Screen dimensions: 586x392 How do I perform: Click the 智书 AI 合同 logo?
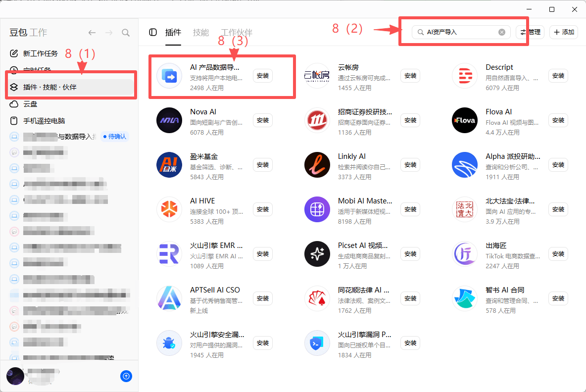pos(465,298)
